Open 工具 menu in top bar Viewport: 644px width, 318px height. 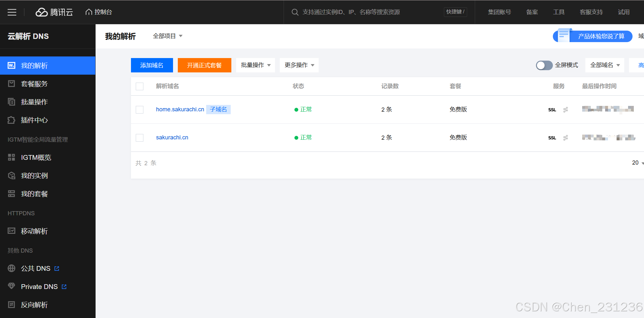tap(559, 12)
